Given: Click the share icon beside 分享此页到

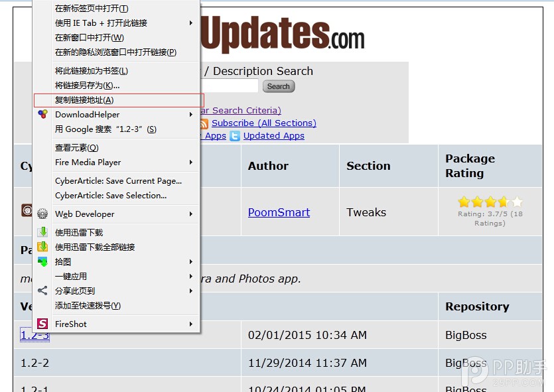Looking at the screenshot, I should click(42, 291).
